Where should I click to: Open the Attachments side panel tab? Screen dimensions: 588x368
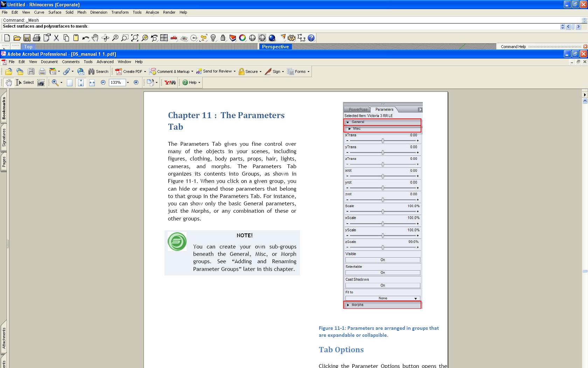click(x=4, y=338)
